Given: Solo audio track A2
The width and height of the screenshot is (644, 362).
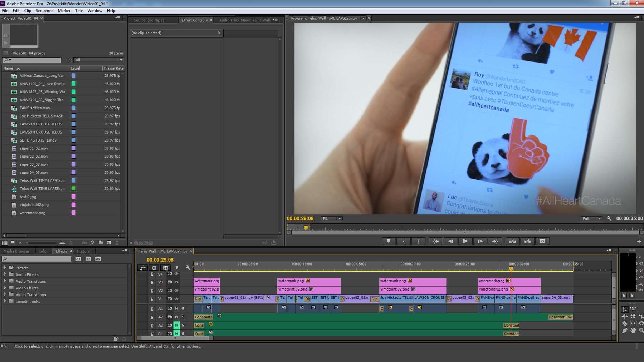Looking at the screenshot, I should (183, 317).
